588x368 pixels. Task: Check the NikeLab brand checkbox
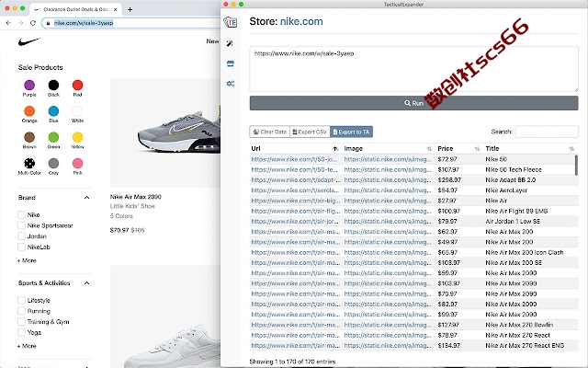21,247
